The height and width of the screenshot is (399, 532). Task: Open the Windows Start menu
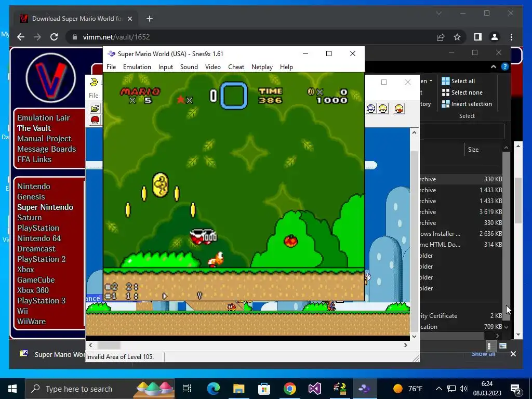12,389
